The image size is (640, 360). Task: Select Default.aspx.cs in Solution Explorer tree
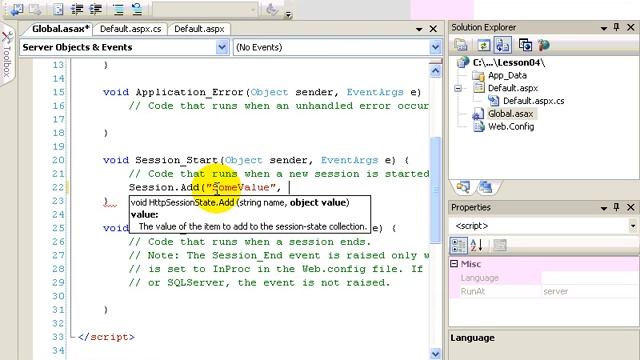click(533, 101)
